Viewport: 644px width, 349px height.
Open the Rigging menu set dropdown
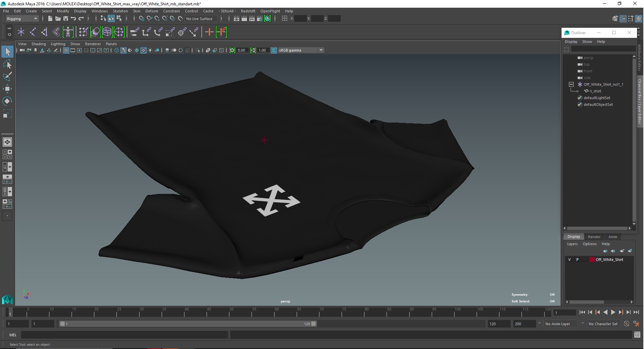point(22,19)
